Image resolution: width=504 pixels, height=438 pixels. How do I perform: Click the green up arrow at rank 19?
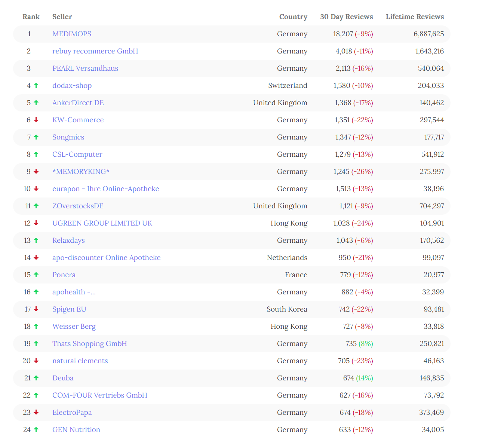pos(36,343)
